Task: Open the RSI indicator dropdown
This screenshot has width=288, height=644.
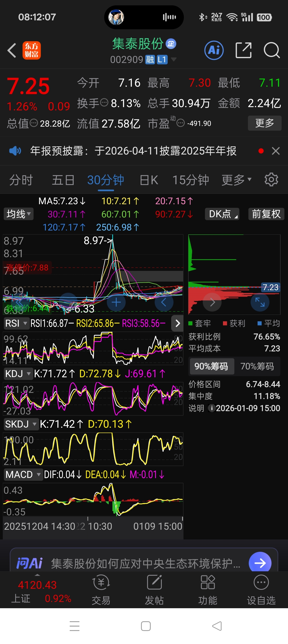Action: 16,323
